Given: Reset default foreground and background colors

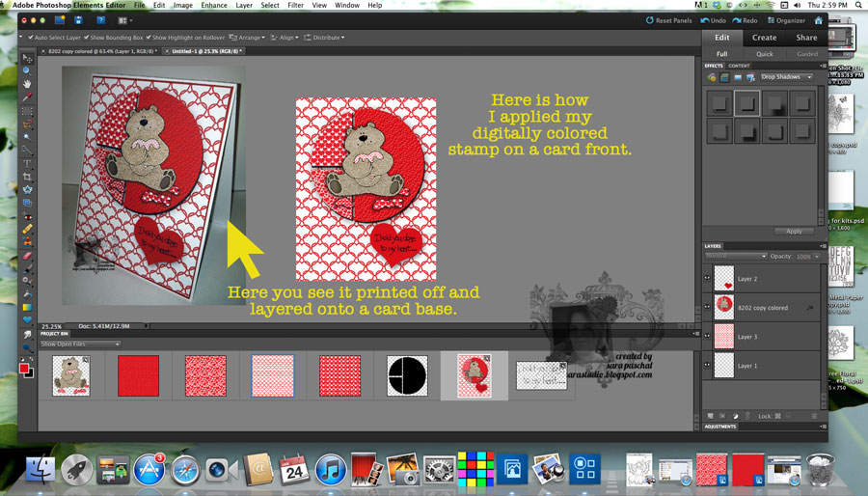Looking at the screenshot, I should tap(23, 360).
